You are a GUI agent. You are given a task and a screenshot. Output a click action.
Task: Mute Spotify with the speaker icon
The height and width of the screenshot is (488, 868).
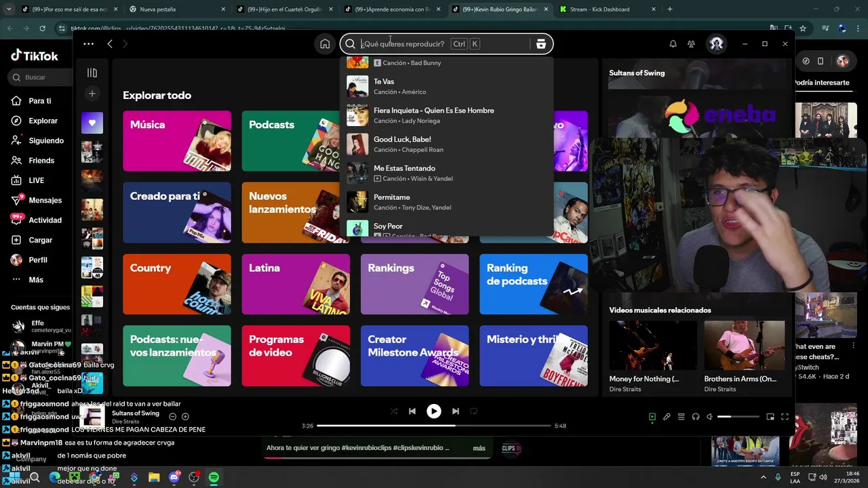pyautogui.click(x=709, y=417)
